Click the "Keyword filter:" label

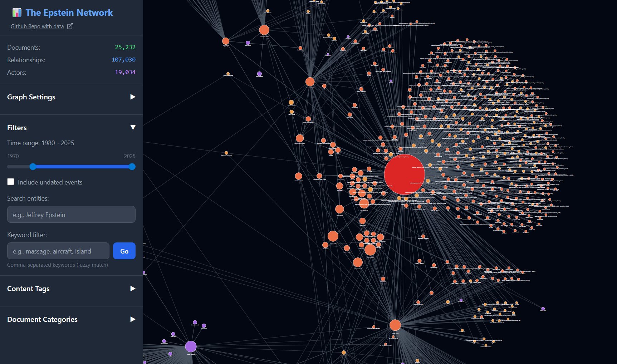click(x=27, y=235)
